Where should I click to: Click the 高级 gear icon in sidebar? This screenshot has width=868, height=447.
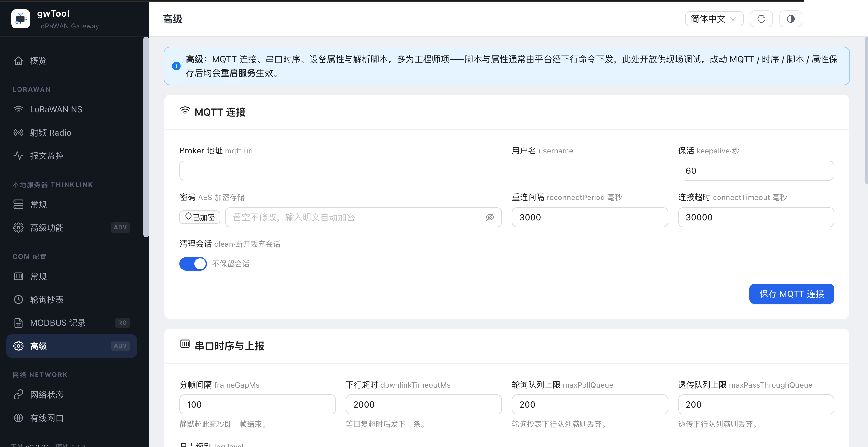18,346
